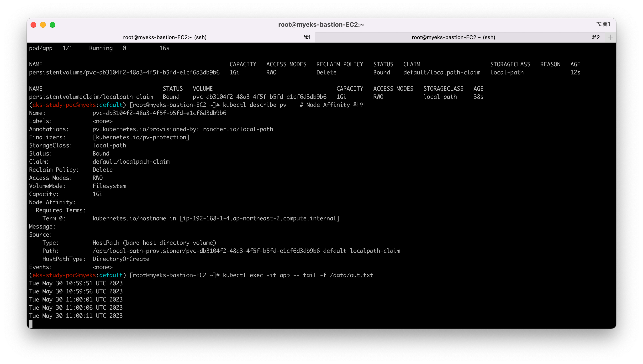Click the terminal cursor block at bottom

click(x=31, y=323)
